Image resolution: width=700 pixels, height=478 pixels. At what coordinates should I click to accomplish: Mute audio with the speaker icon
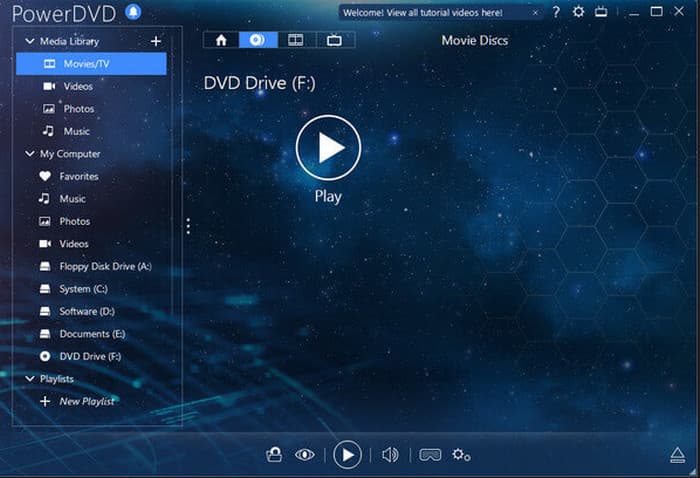coord(390,455)
